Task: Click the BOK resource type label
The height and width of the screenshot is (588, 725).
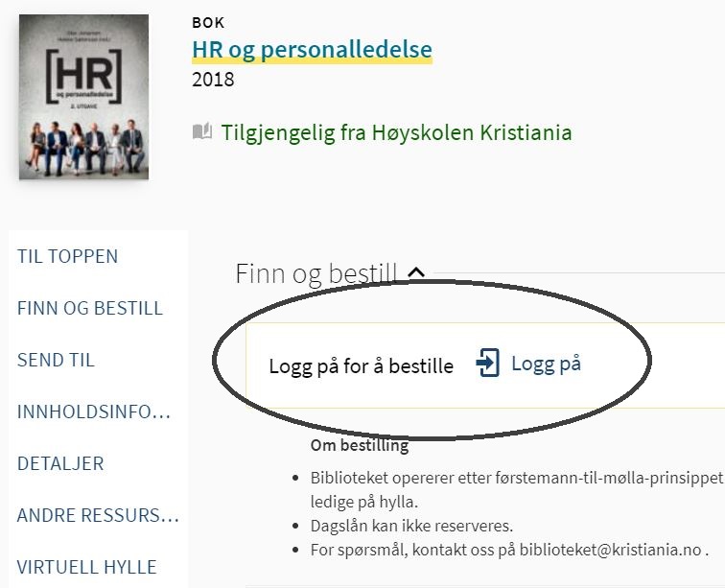Action: (x=208, y=23)
